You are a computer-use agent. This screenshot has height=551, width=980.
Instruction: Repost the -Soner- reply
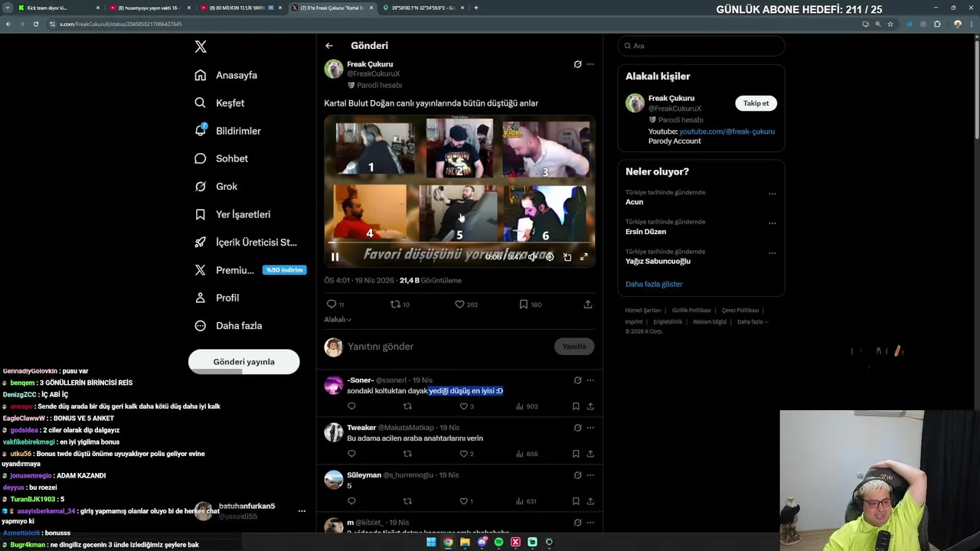pyautogui.click(x=407, y=406)
